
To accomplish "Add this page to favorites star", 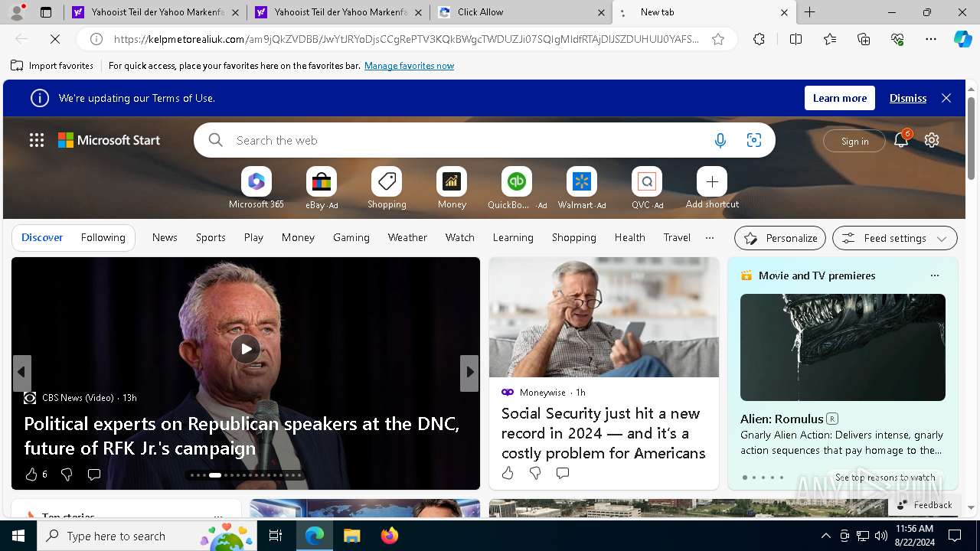I will (718, 39).
